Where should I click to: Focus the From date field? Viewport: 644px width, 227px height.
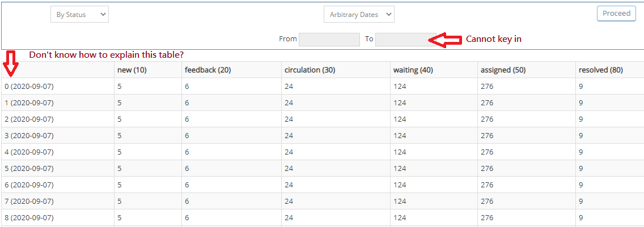[x=329, y=39]
